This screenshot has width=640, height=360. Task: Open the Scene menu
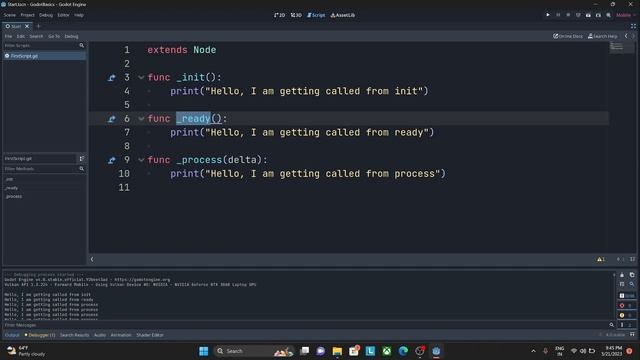pyautogui.click(x=10, y=15)
